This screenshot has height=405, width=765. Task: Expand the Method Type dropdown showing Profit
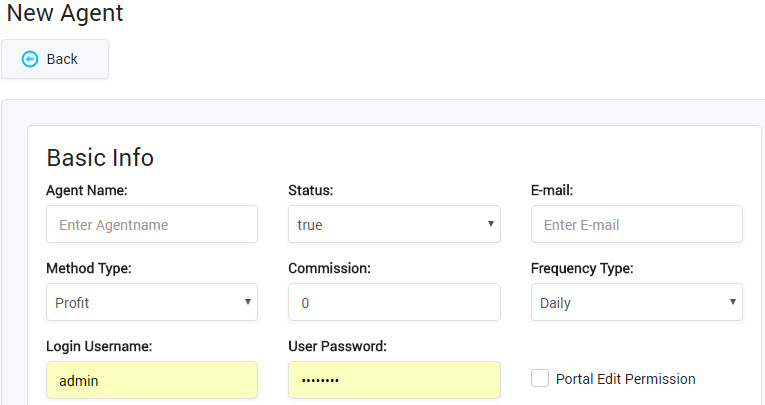(152, 302)
